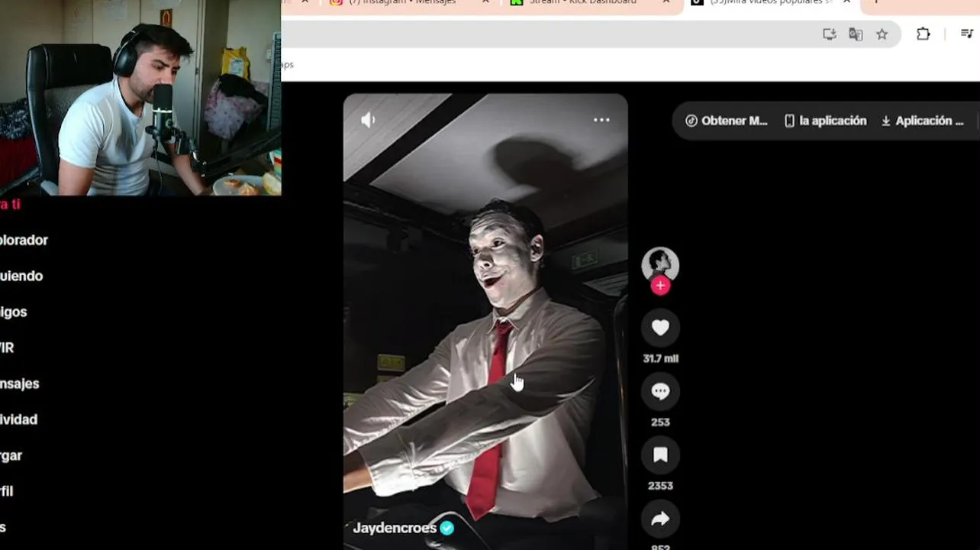Screen dimensions: 980x550
Task: Click the playing video of man in red tie
Action: 485,321
